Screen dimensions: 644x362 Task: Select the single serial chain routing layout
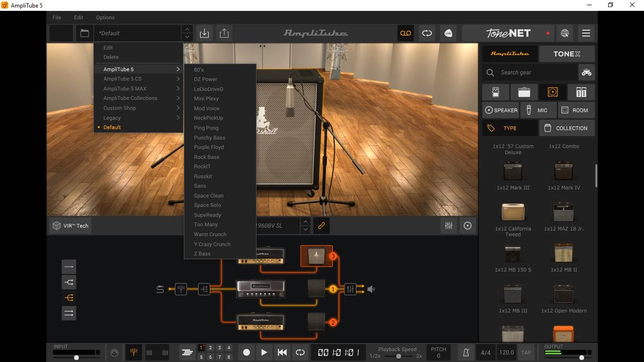pos(69,267)
